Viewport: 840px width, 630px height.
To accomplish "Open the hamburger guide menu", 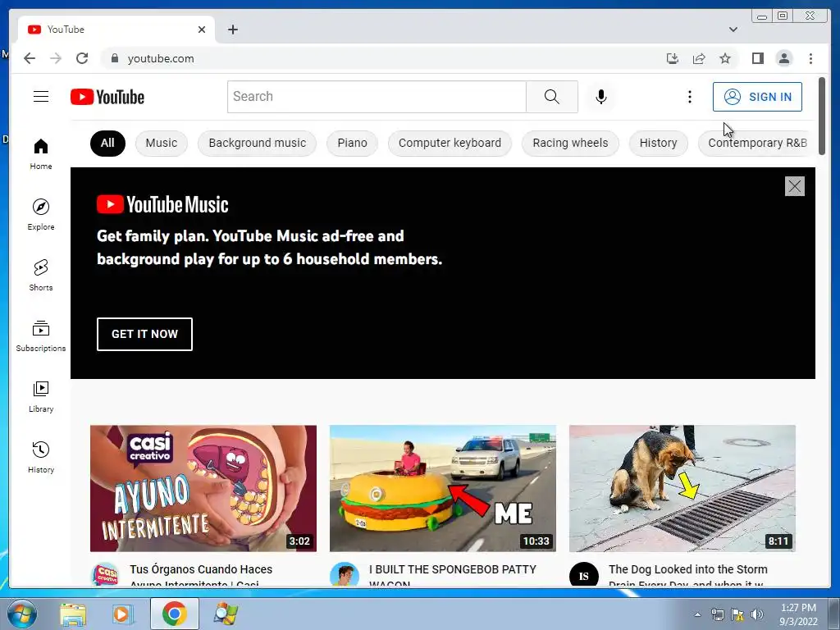I will (41, 97).
